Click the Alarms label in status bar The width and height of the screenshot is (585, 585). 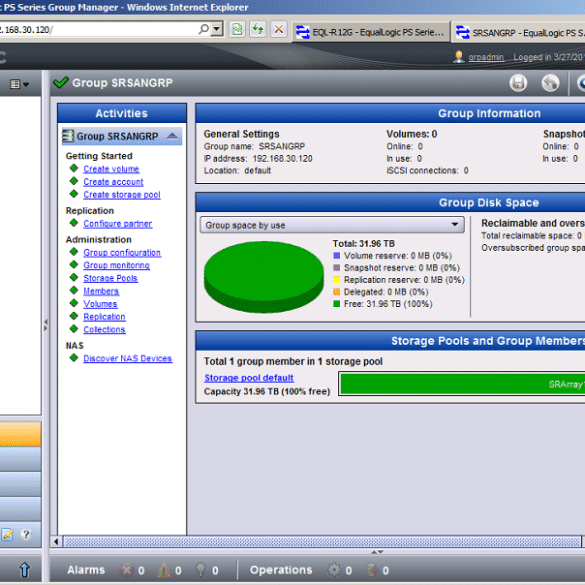(x=86, y=570)
